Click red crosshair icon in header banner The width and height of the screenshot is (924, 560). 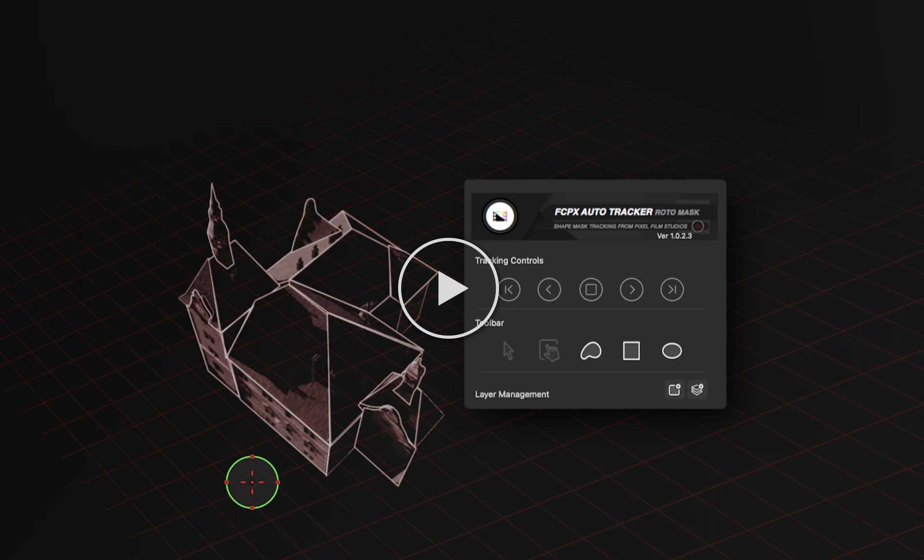(697, 226)
